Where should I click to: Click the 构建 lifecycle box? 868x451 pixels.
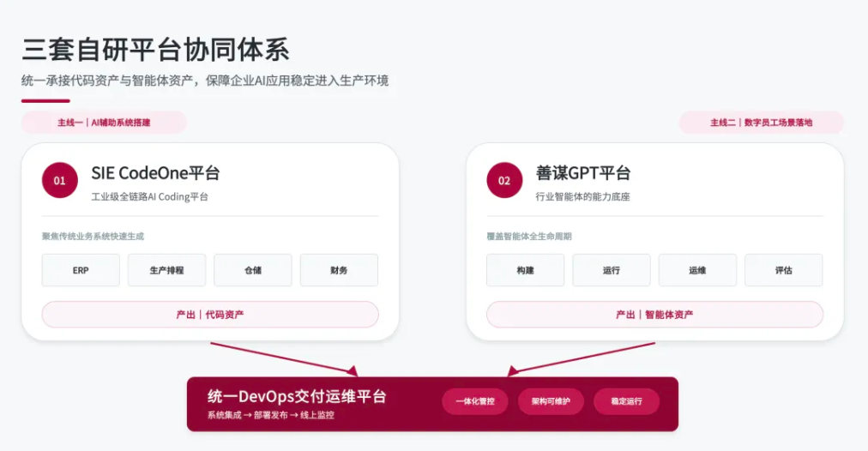point(525,270)
